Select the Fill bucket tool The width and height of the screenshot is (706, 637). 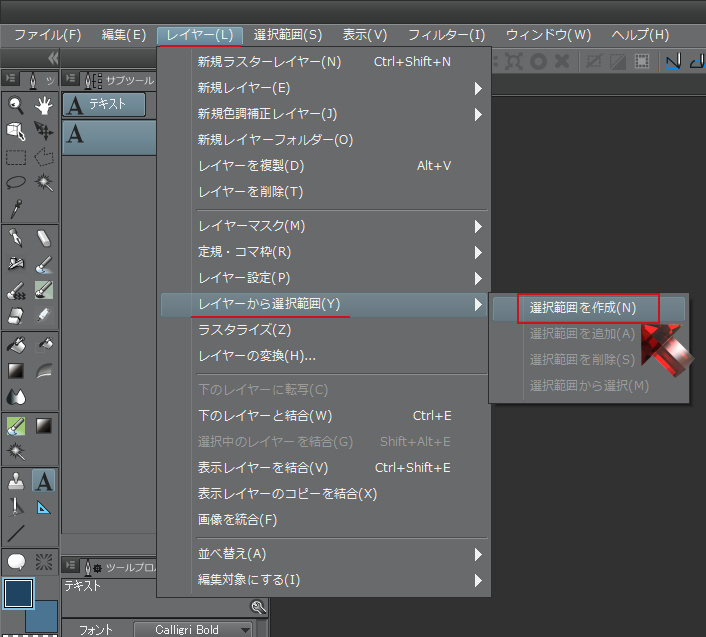pos(16,345)
